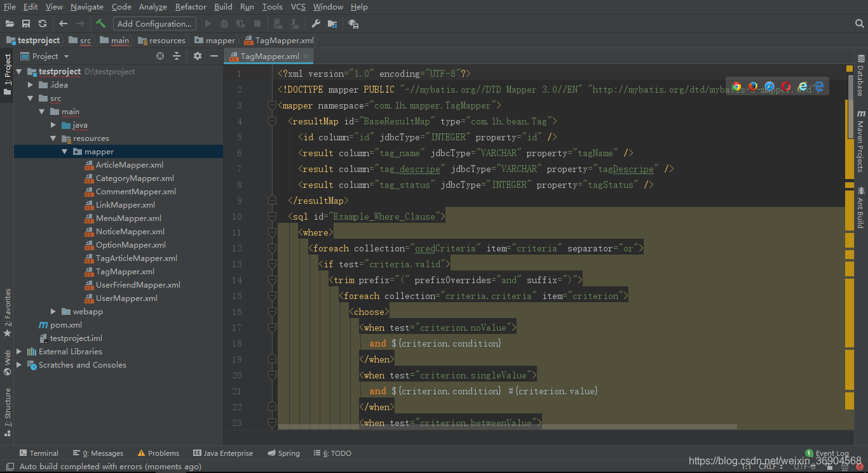Open file preview in Chrome browser icon
Screen dimensions: 868x473
coord(736,86)
